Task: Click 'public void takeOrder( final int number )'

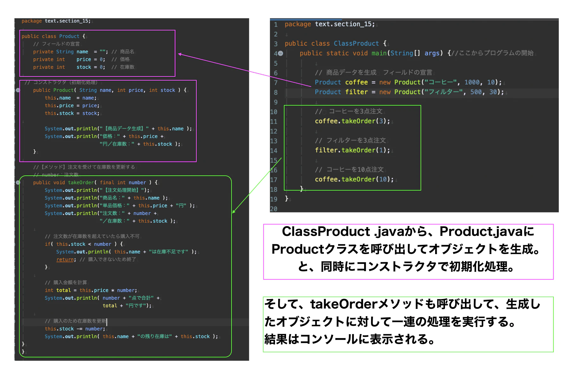Action: coord(95,183)
